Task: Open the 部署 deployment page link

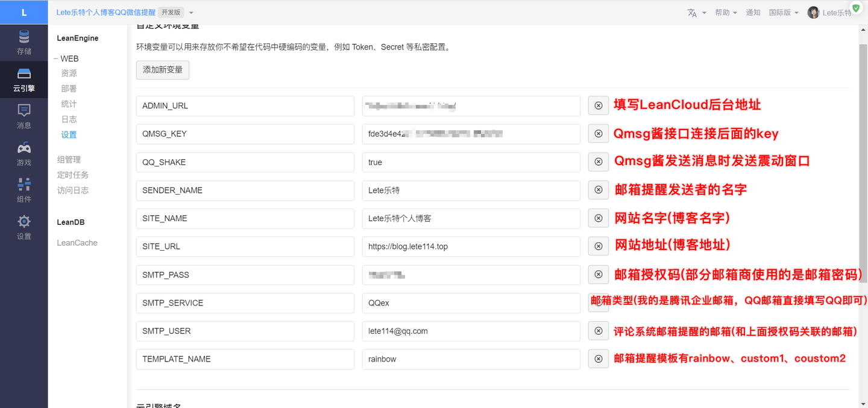Action: pos(68,88)
